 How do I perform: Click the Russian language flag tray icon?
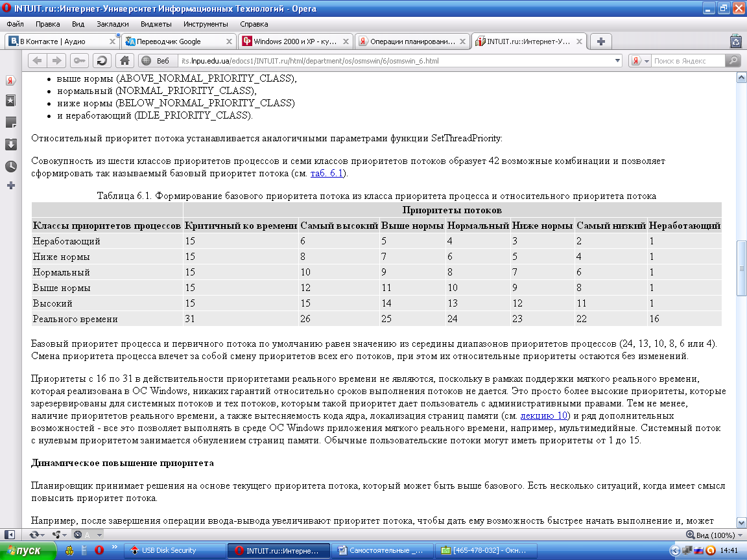pyautogui.click(x=698, y=551)
